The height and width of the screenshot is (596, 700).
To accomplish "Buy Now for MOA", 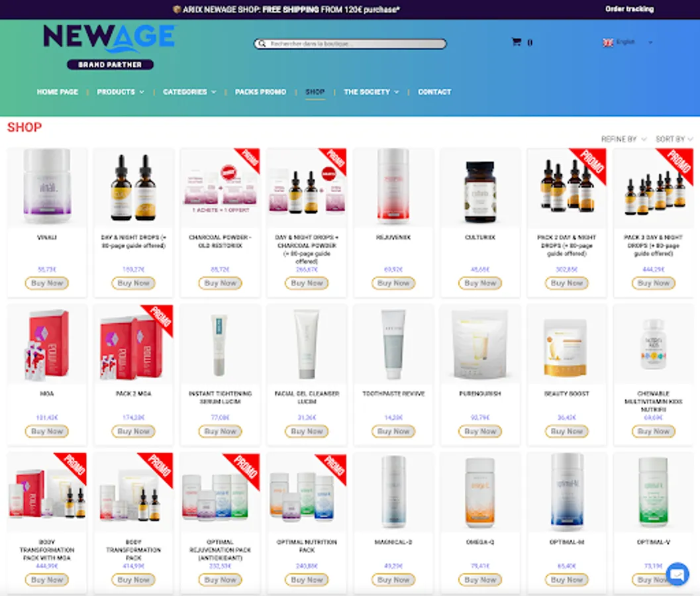I will [x=47, y=431].
